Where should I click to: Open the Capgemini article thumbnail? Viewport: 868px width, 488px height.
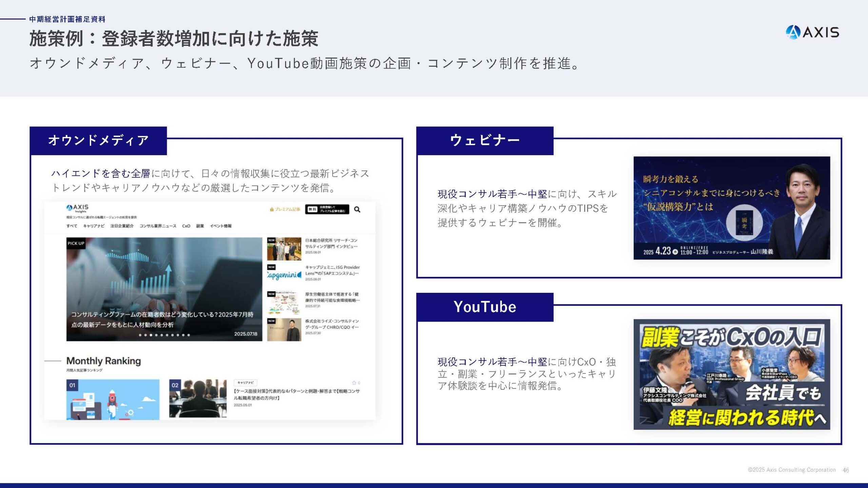click(284, 275)
